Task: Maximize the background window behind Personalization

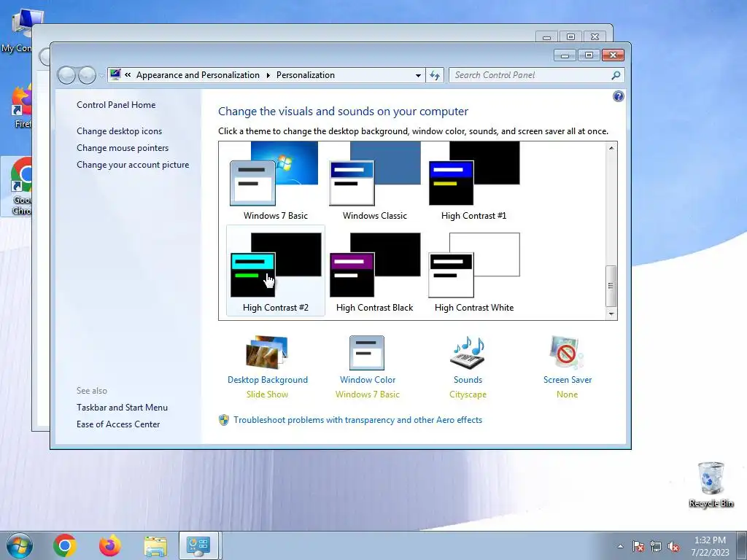Action: point(570,36)
